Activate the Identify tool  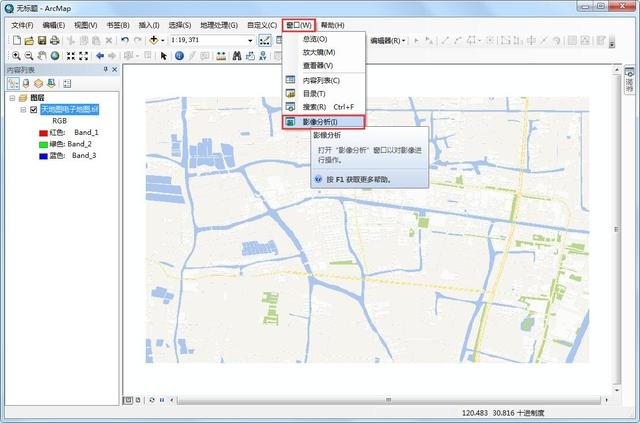coord(179,56)
